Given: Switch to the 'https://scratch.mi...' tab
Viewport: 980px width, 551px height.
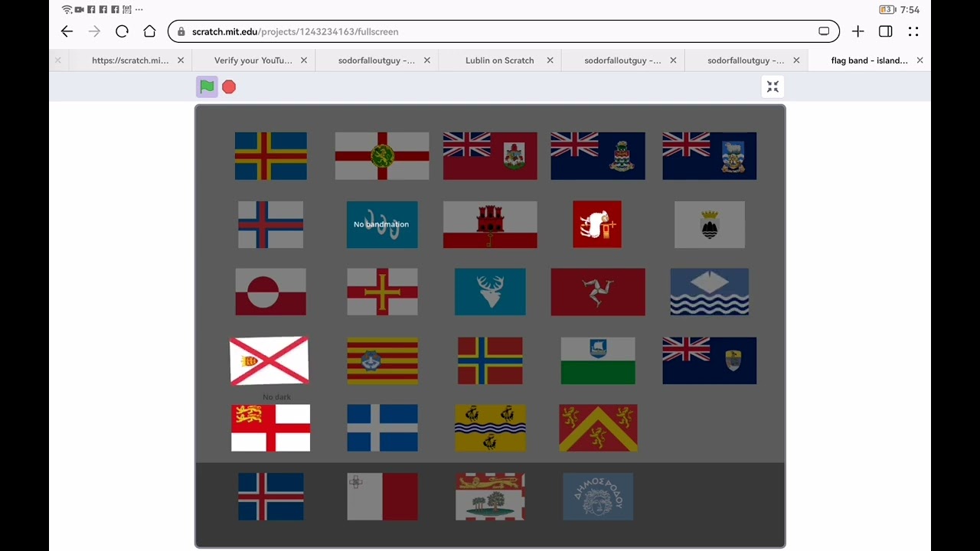Looking at the screenshot, I should (130, 60).
